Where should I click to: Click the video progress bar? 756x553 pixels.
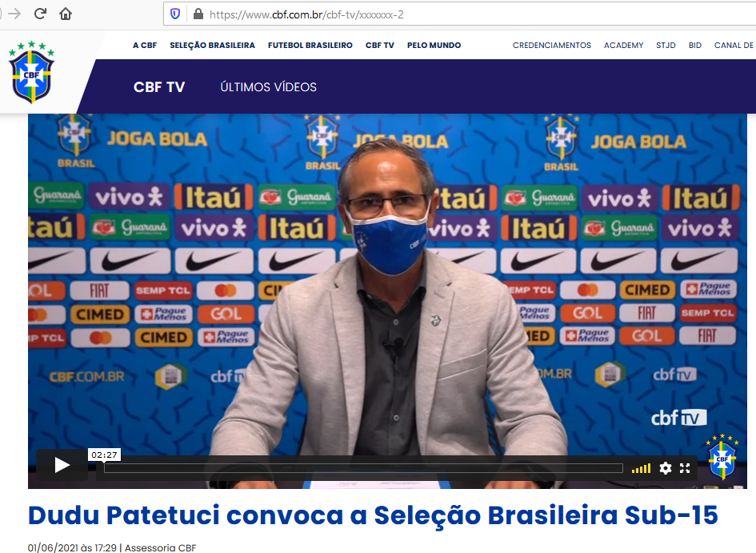(x=363, y=468)
